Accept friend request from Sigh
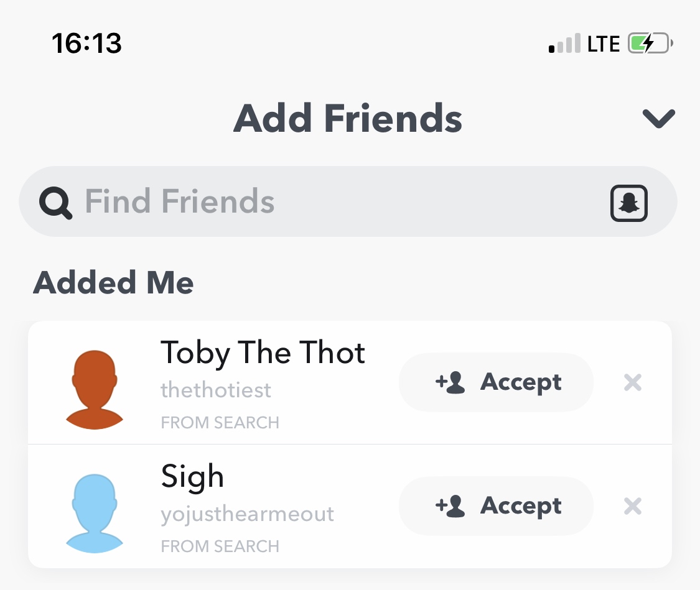Screen dimensions: 700x590 496,506
